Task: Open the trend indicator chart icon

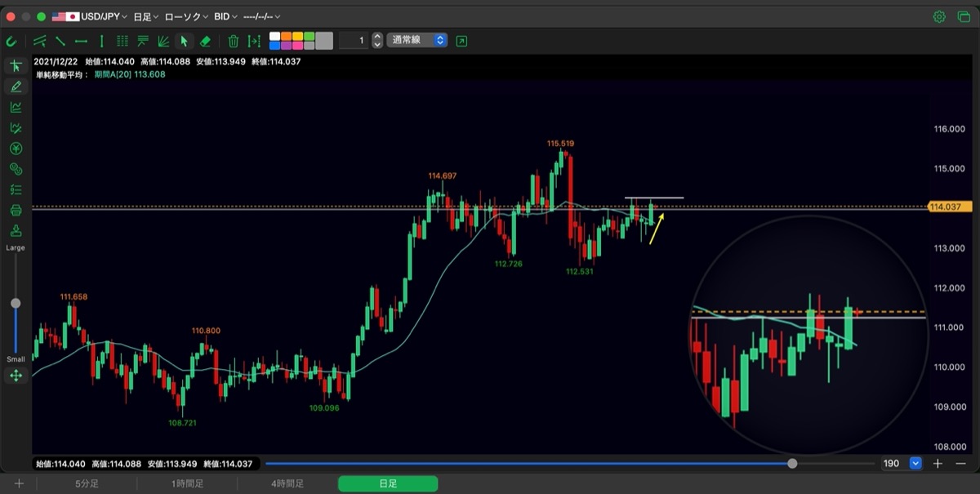Action: coord(16,107)
